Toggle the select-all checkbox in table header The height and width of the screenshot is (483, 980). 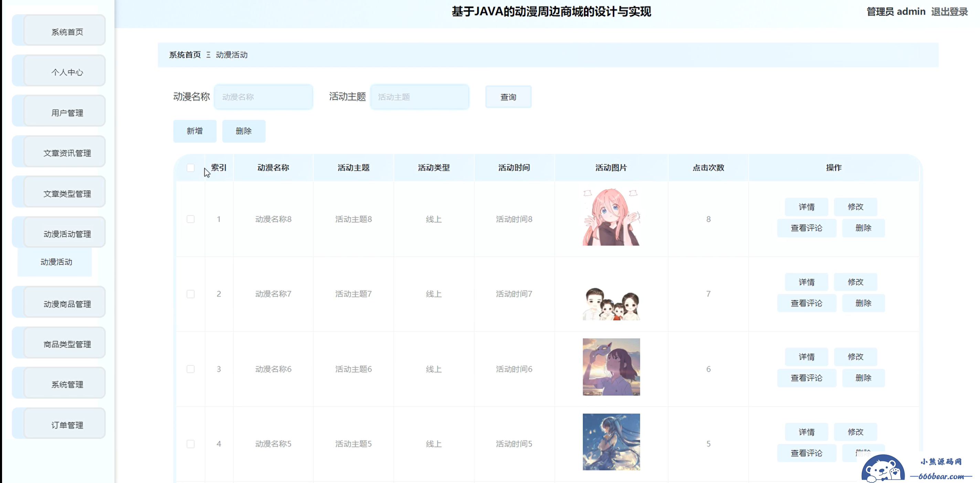click(x=191, y=168)
